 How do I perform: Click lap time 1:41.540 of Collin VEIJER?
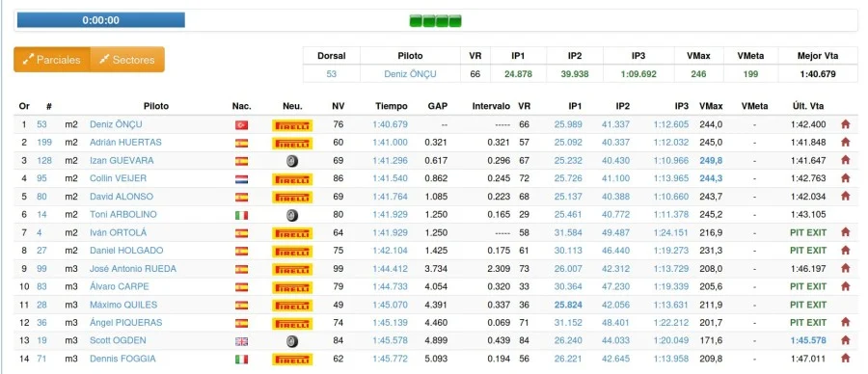pyautogui.click(x=390, y=178)
